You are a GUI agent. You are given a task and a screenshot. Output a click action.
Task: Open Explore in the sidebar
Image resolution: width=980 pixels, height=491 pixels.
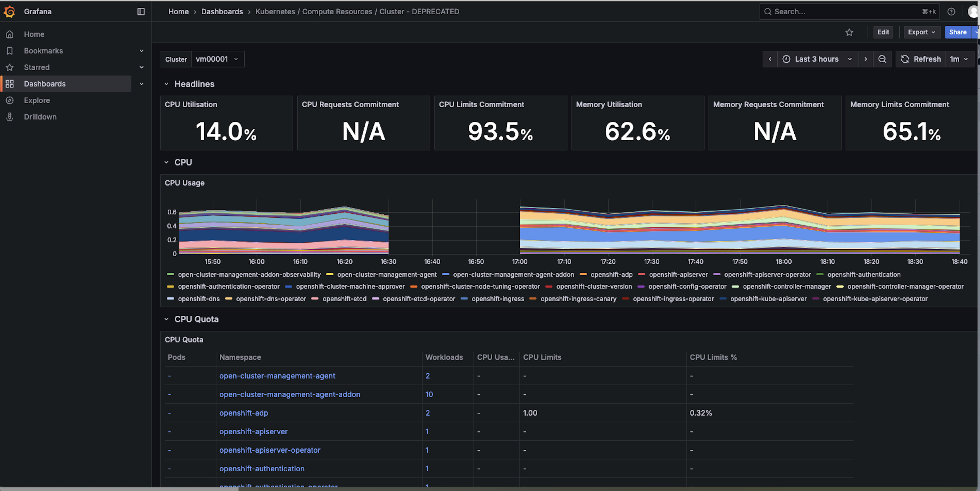pyautogui.click(x=37, y=100)
